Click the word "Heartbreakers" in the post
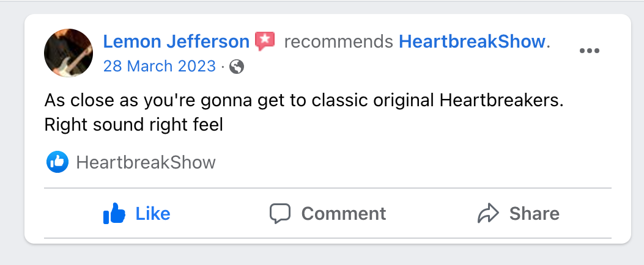The image size is (644, 265). pyautogui.click(x=500, y=100)
